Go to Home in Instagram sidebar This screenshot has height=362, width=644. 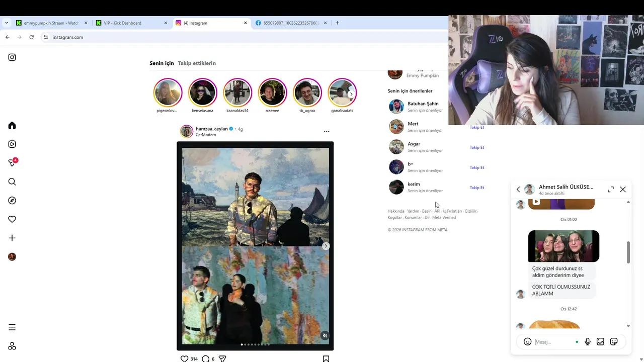pyautogui.click(x=12, y=125)
